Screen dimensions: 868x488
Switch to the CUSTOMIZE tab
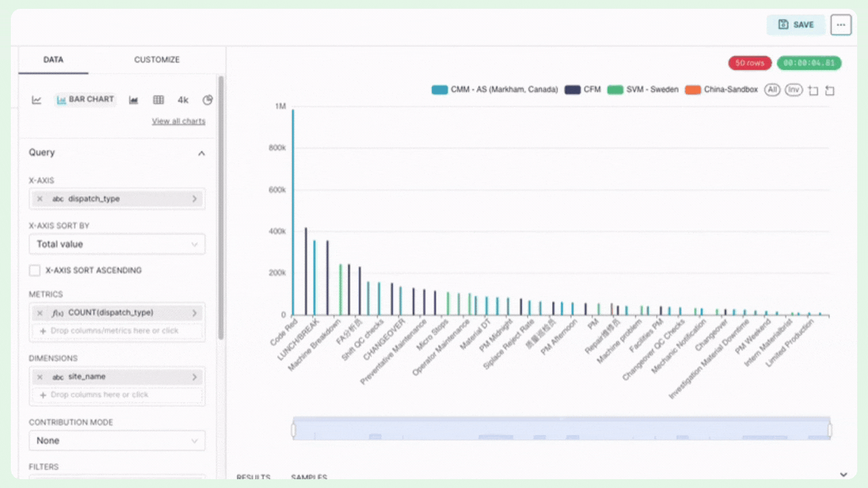(157, 60)
